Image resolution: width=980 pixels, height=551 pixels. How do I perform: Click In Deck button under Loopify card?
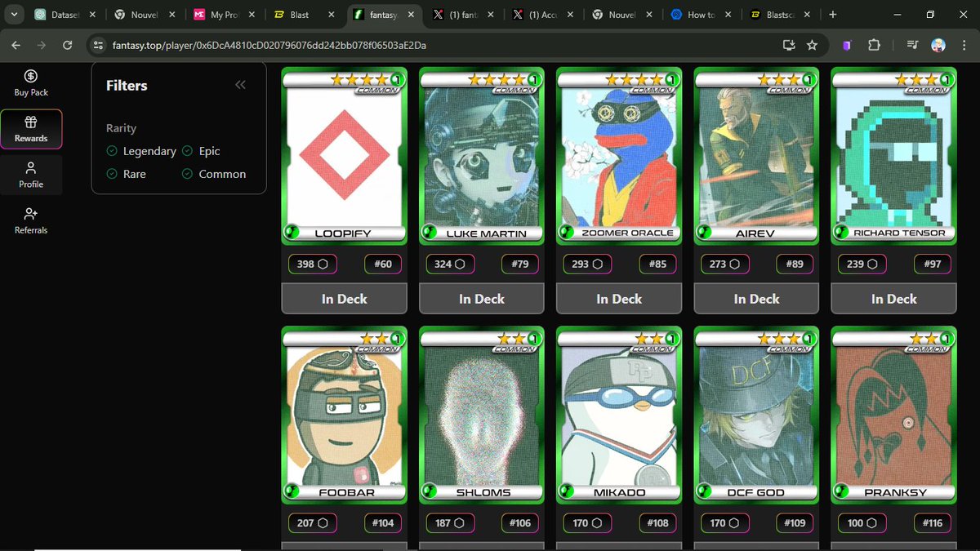tap(344, 299)
